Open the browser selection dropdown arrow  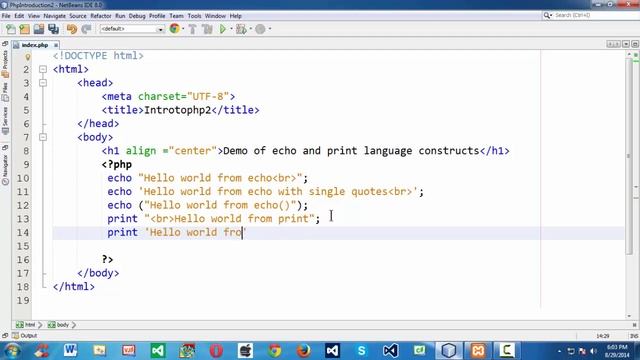(183, 29)
